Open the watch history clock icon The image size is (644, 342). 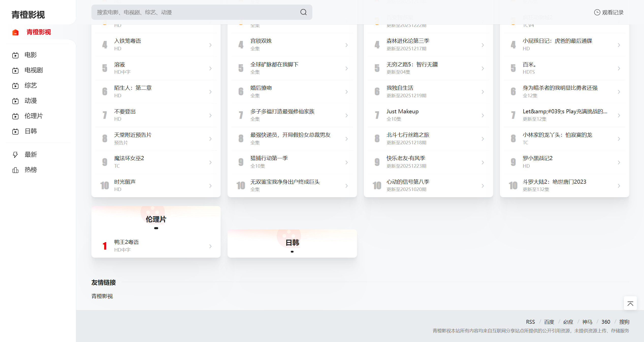(x=597, y=12)
